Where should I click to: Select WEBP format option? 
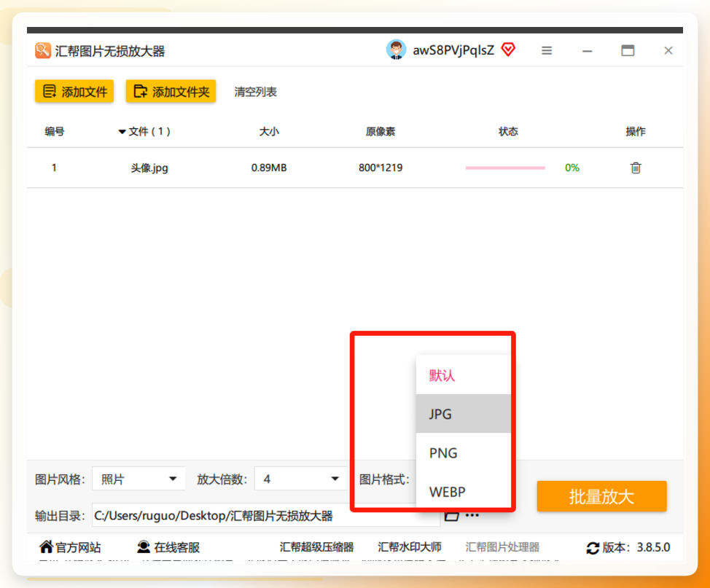coord(463,490)
